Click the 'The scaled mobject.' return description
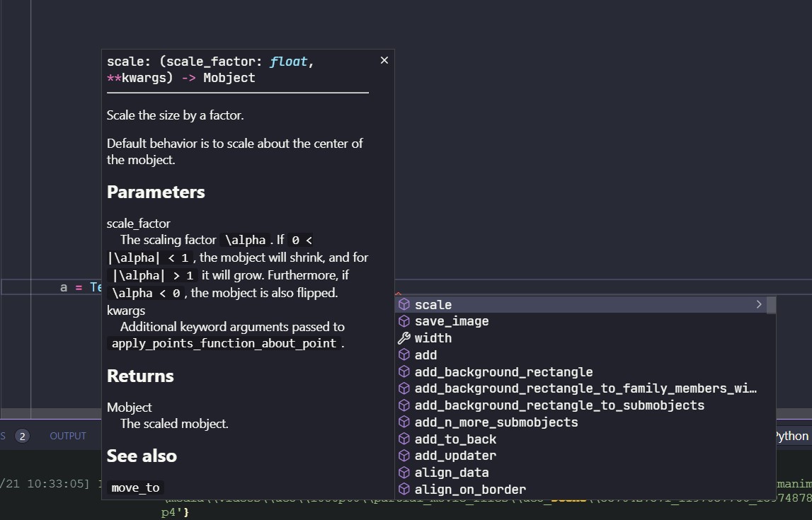Viewport: 812px width, 520px height. pos(174,424)
